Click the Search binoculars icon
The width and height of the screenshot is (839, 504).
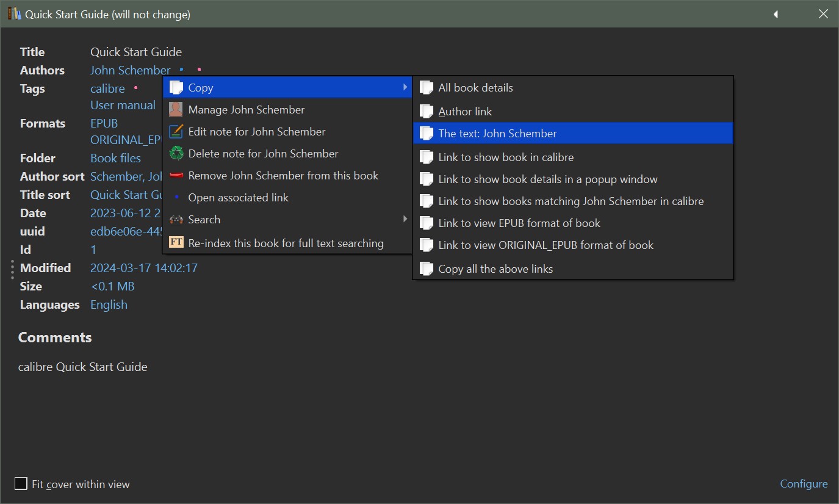point(176,220)
